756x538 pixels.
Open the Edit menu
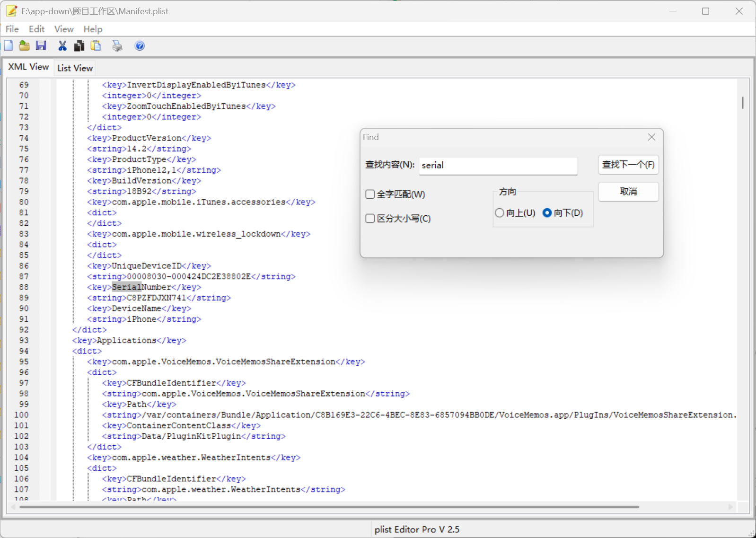(x=36, y=29)
